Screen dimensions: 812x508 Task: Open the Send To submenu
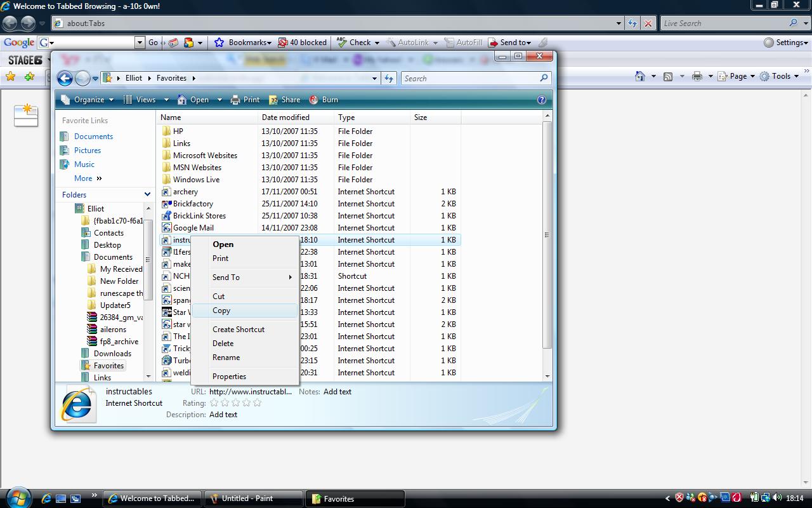tap(245, 277)
